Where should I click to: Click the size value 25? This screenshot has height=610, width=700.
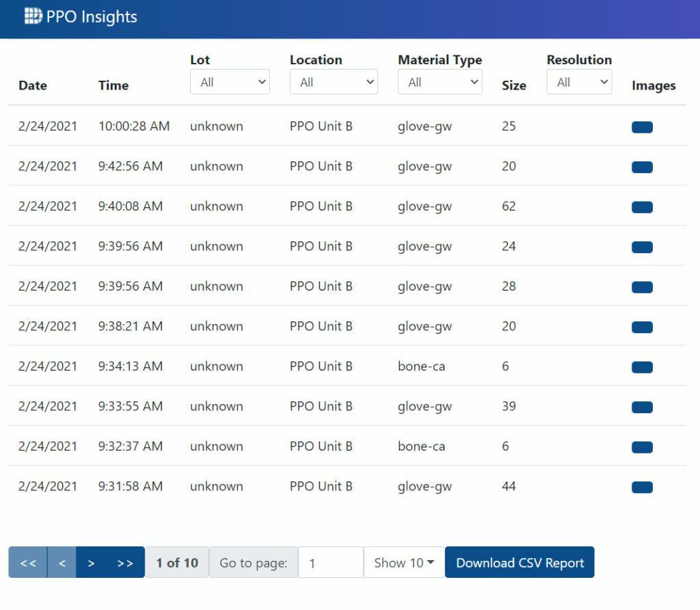pyautogui.click(x=509, y=126)
